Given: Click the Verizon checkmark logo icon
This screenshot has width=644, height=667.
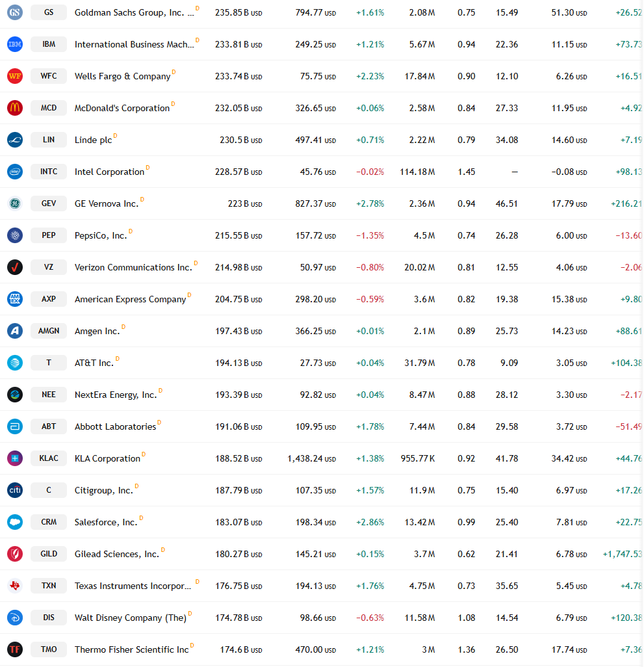Looking at the screenshot, I should (15, 267).
